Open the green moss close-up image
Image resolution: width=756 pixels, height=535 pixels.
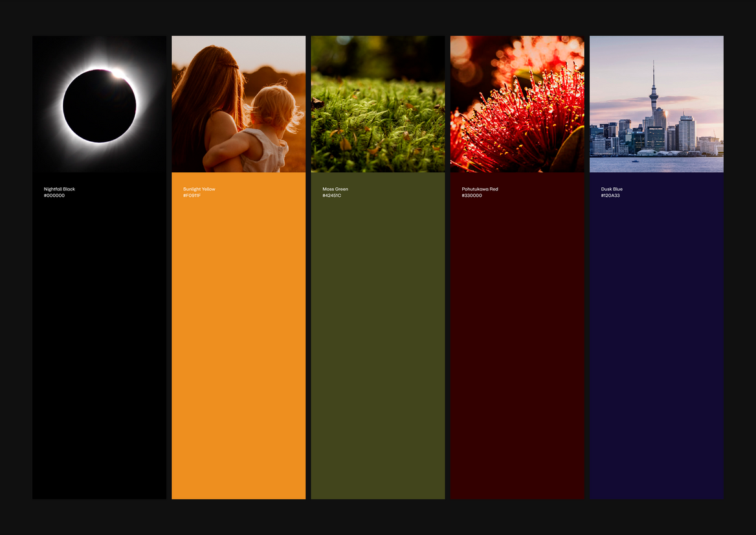click(377, 104)
